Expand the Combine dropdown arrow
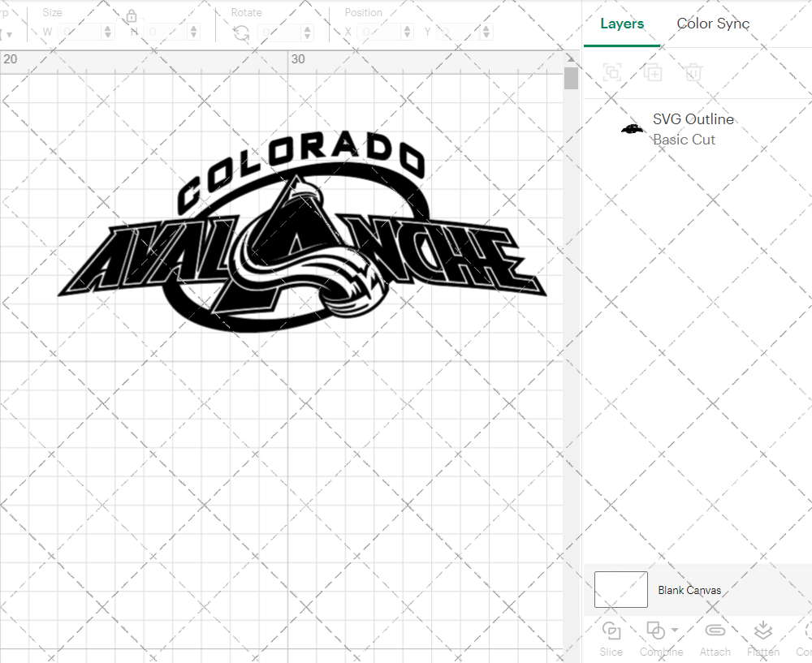The width and height of the screenshot is (812, 663). 675,630
